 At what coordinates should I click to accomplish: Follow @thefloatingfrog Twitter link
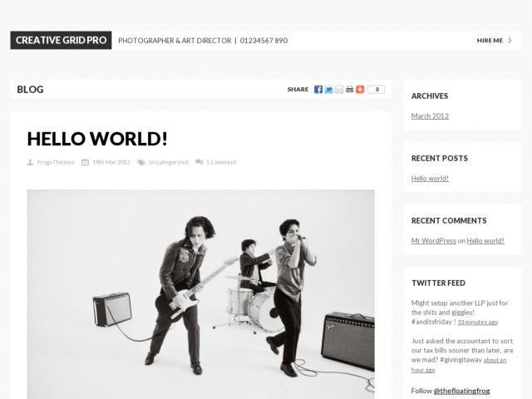(461, 391)
